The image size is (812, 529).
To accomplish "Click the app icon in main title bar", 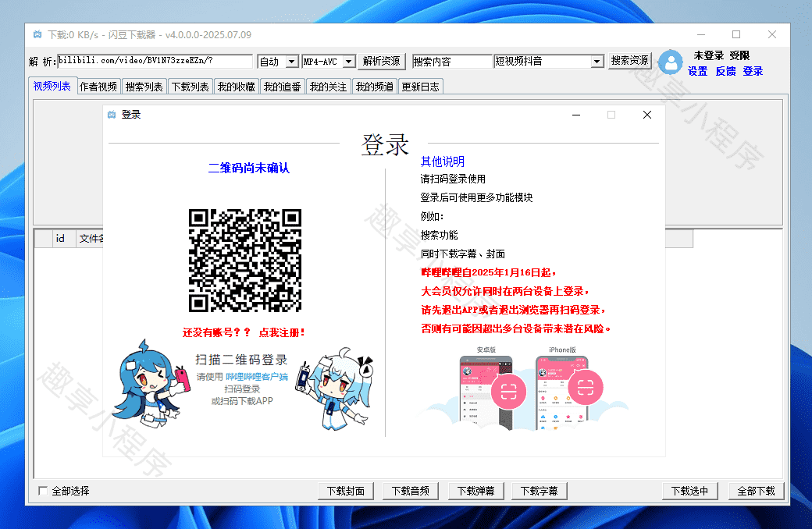I will coord(37,34).
